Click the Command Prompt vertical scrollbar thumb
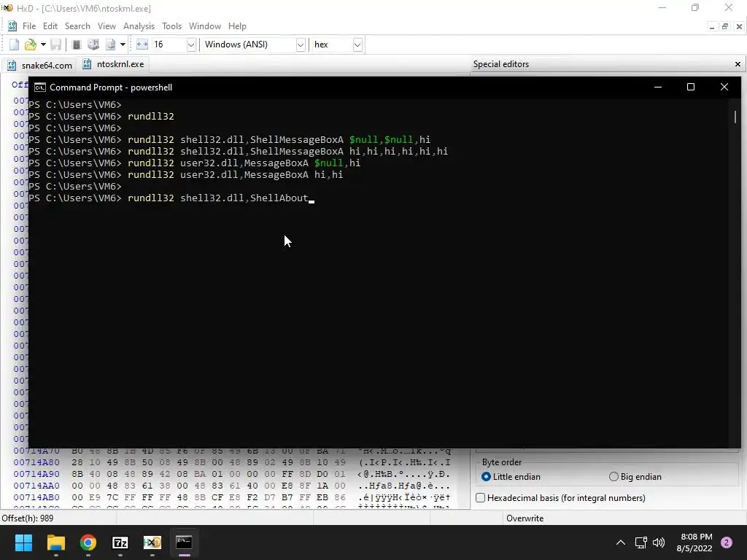The image size is (747, 560). click(735, 117)
